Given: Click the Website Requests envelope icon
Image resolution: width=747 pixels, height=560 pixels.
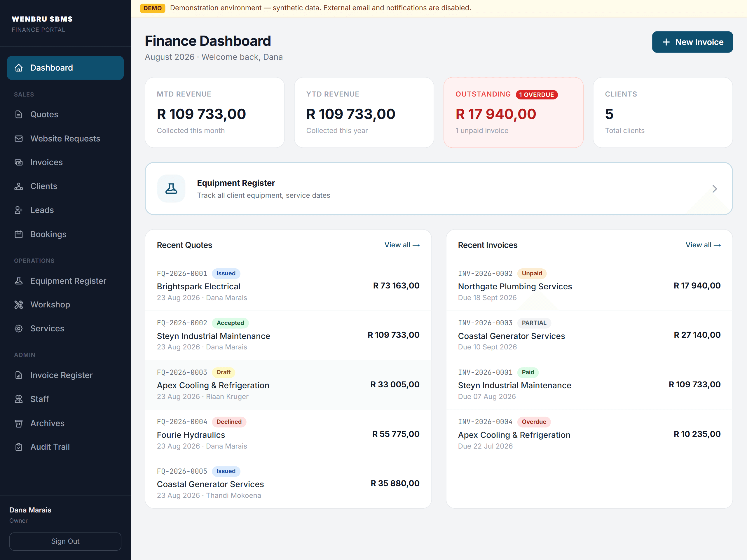Looking at the screenshot, I should click(19, 139).
